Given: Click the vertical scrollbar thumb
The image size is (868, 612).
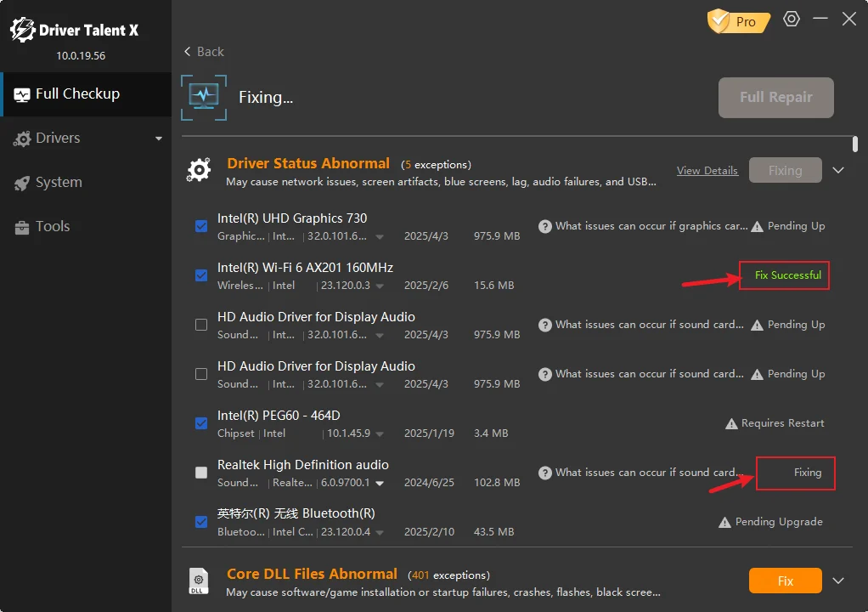Looking at the screenshot, I should pos(855,144).
